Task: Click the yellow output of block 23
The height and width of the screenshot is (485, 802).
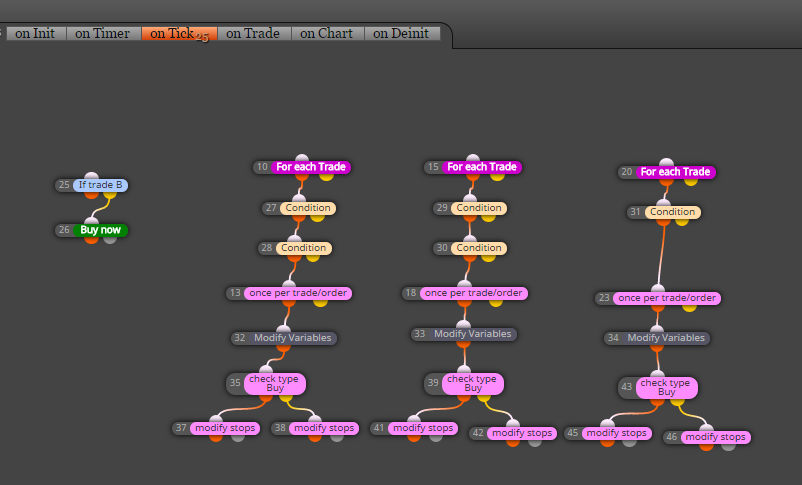Action: (x=689, y=307)
